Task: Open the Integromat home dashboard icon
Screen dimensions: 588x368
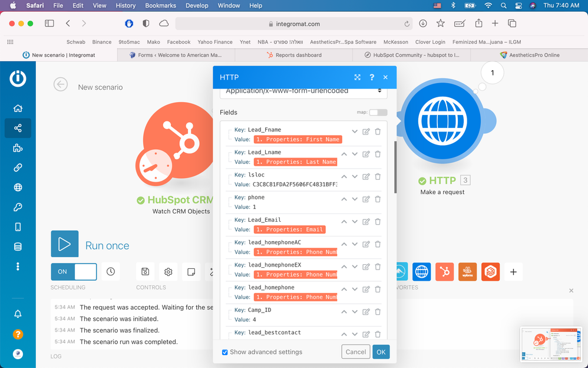Action: click(x=18, y=109)
